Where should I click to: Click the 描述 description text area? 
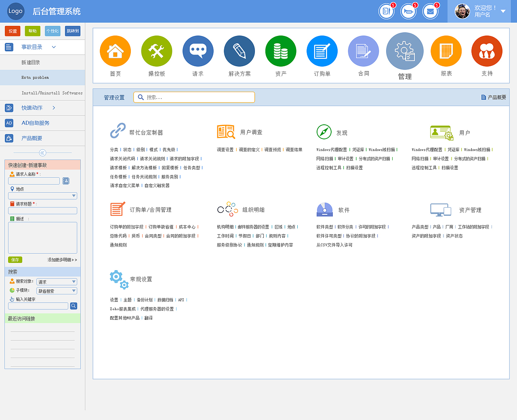tap(42, 238)
